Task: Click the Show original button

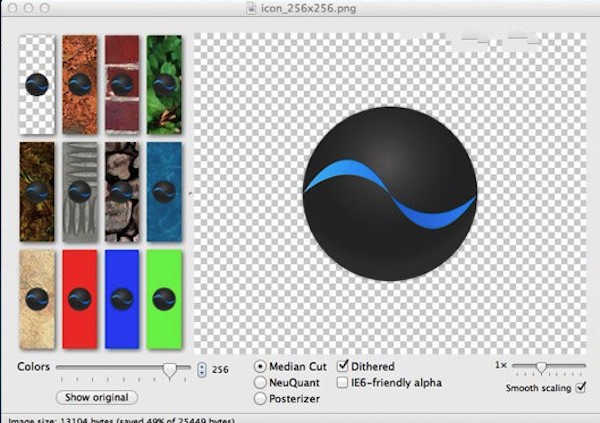Action: pos(97,397)
